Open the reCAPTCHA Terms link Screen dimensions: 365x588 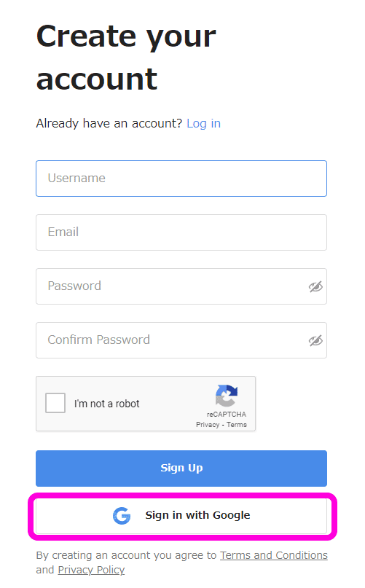tap(237, 425)
